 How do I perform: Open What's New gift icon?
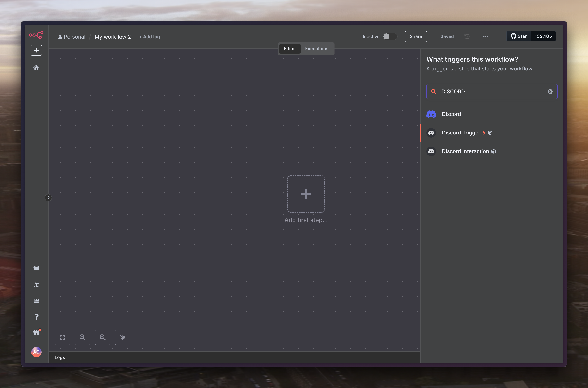click(x=36, y=332)
